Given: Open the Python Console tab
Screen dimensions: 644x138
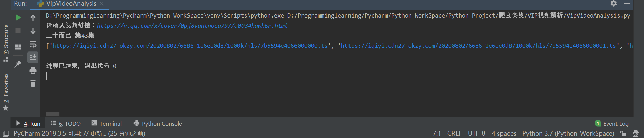Looking at the screenshot, I should click(158, 124).
